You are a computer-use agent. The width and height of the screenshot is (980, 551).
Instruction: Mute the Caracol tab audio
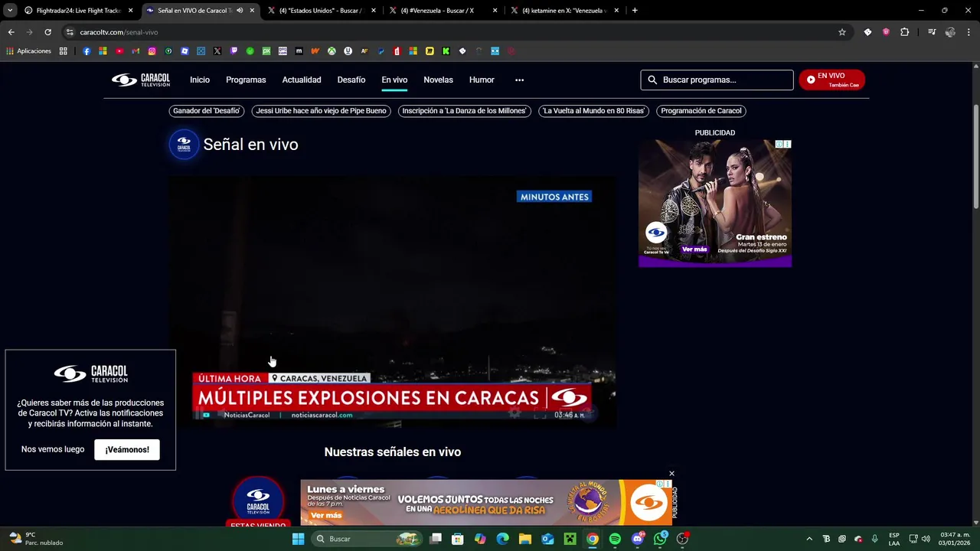(x=240, y=11)
